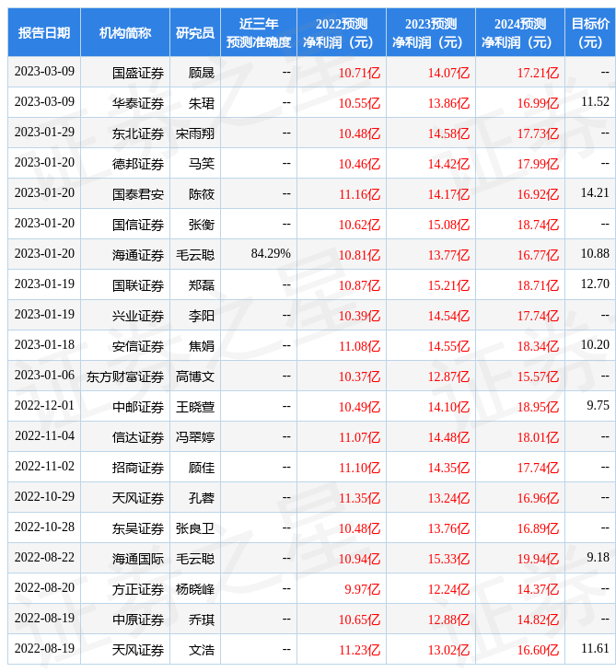Select the 东方财富证券 institution cell
The image size is (616, 672).
pyautogui.click(x=125, y=377)
